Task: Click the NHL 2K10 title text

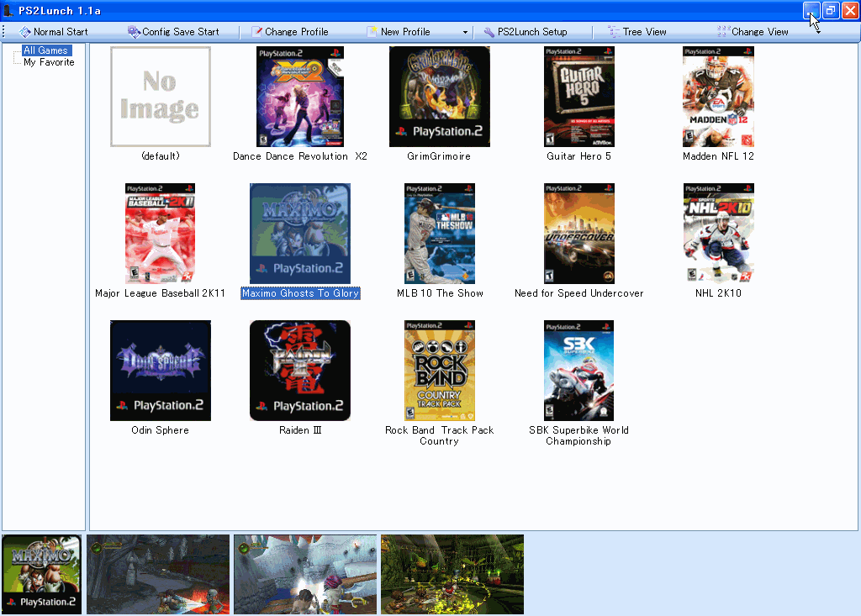Action: 718,293
